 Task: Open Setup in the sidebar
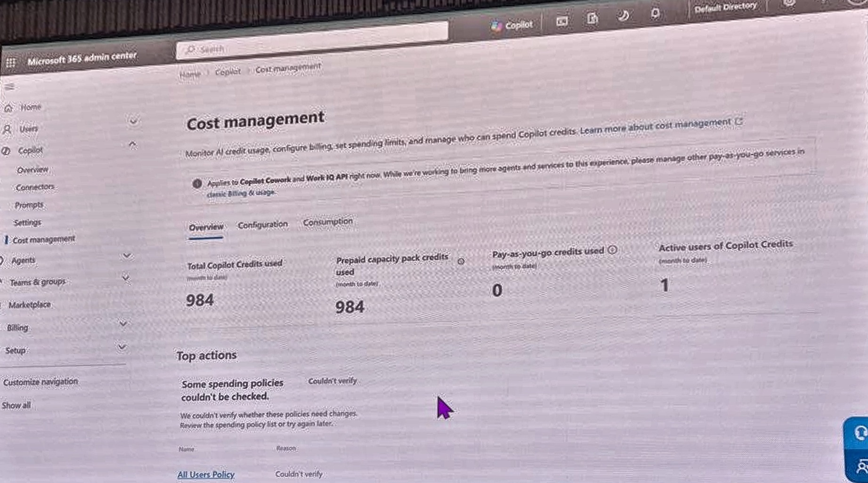click(16, 351)
